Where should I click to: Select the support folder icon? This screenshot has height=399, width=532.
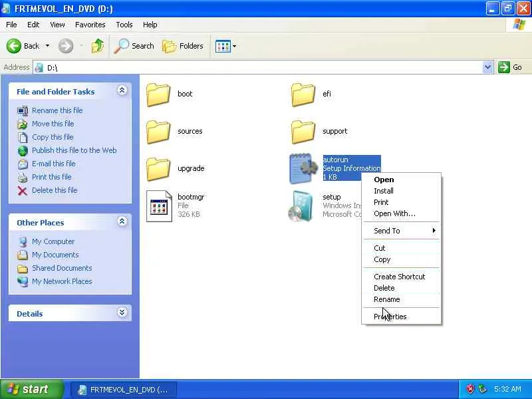303,132
